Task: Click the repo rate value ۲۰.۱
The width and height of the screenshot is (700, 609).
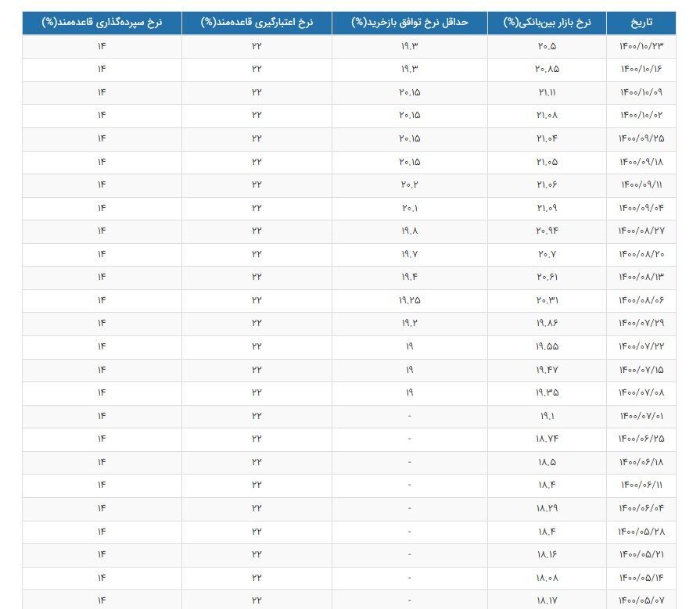Action: tap(409, 207)
